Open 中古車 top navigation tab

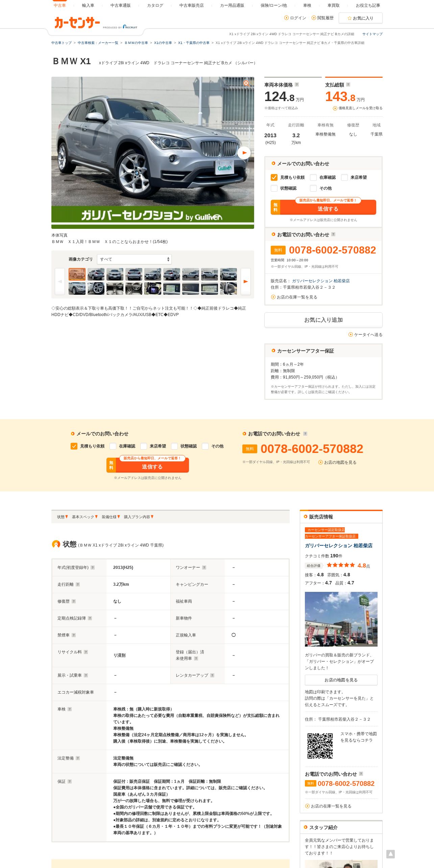click(x=60, y=5)
